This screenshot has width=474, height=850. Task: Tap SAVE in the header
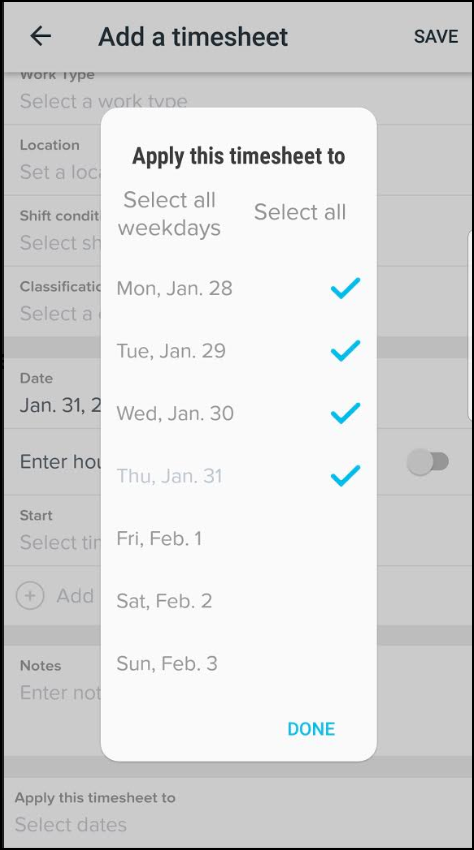click(436, 36)
